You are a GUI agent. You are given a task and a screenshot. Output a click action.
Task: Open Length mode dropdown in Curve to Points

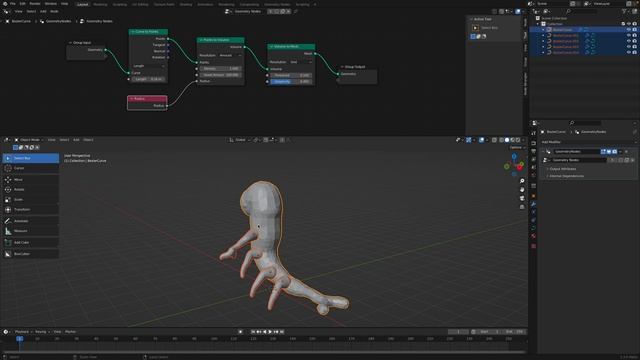148,66
